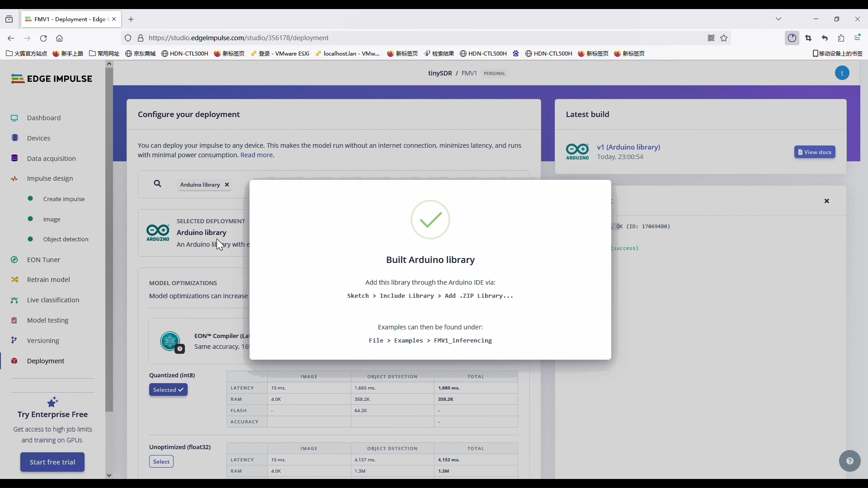Open Impulse design in the sidebar
Viewport: 868px width, 488px height.
50,178
